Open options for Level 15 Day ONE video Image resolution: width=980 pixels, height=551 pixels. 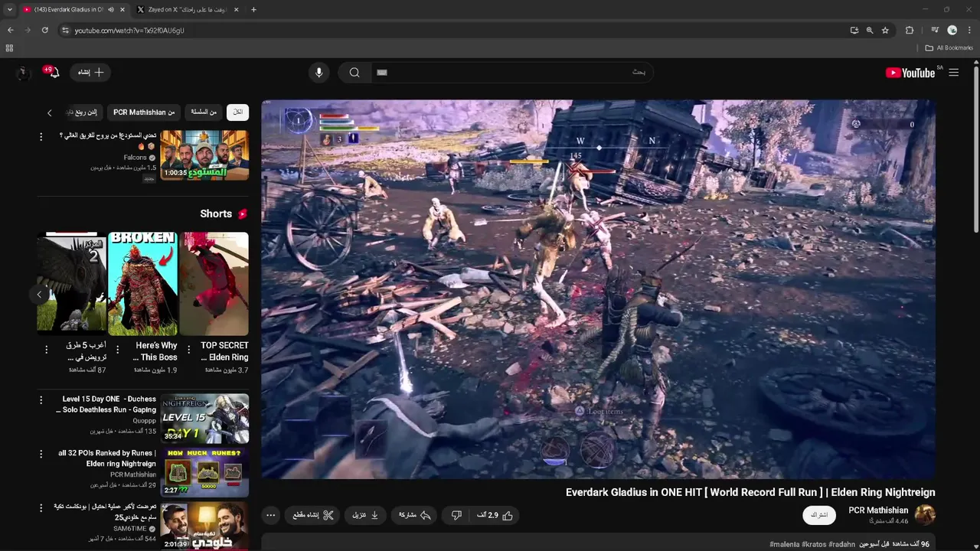[41, 399]
